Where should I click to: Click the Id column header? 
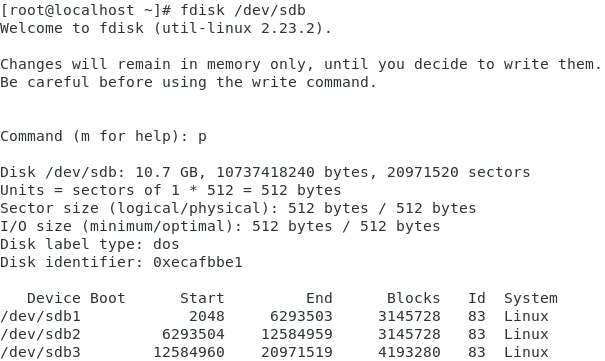(477, 298)
